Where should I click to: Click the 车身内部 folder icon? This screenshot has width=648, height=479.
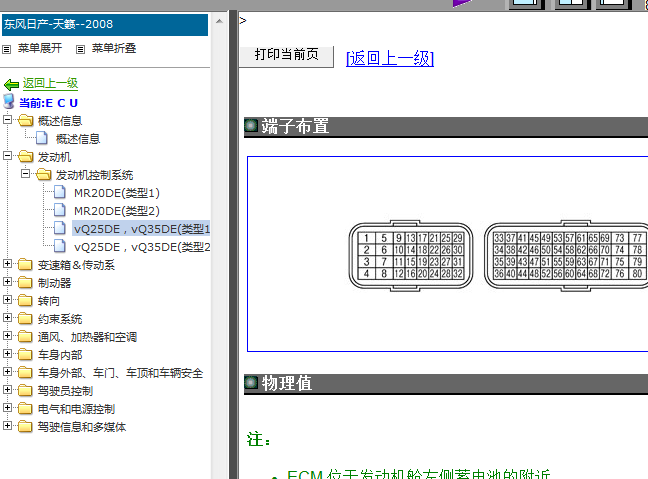pos(25,354)
